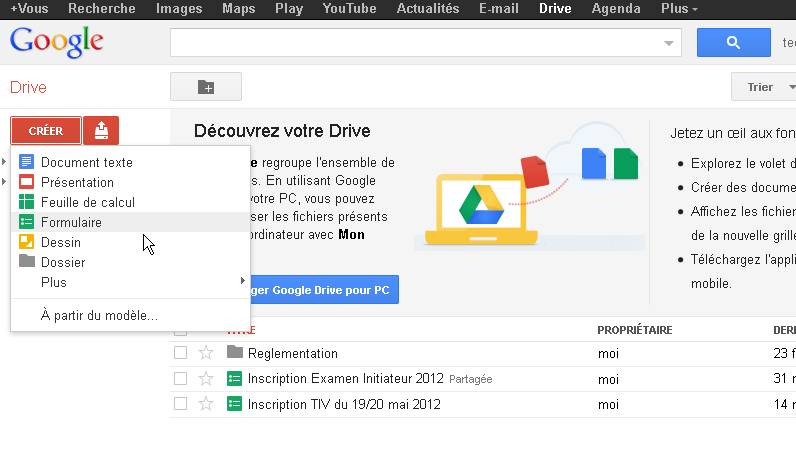
Task: Click the blue Document texte icon
Action: pos(26,162)
